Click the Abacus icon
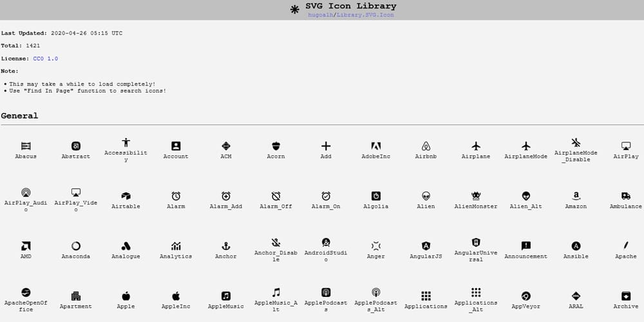The height and width of the screenshot is (322, 644). pos(26,146)
